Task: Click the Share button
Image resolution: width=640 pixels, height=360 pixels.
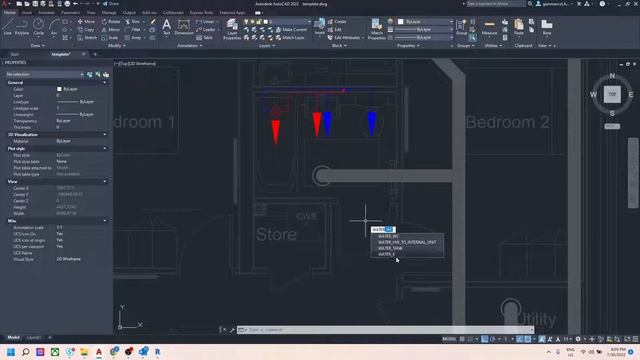Action: [x=111, y=4]
